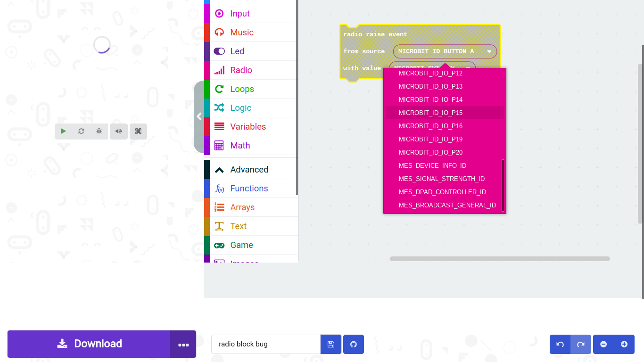
Task: Open the Radio block category
Action: point(251,70)
